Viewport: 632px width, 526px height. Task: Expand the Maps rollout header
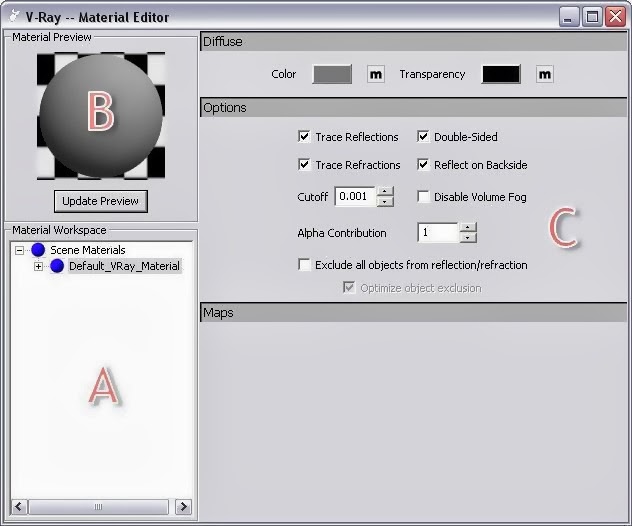(x=414, y=312)
